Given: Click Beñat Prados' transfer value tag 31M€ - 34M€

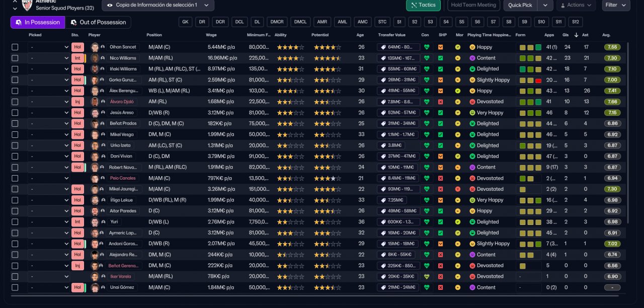Looking at the screenshot, I should (x=398, y=124).
